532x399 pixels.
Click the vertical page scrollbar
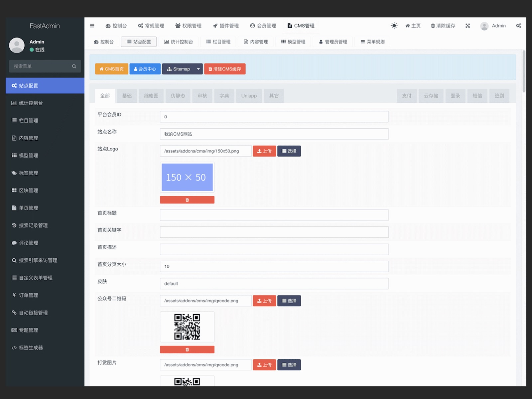click(x=524, y=71)
